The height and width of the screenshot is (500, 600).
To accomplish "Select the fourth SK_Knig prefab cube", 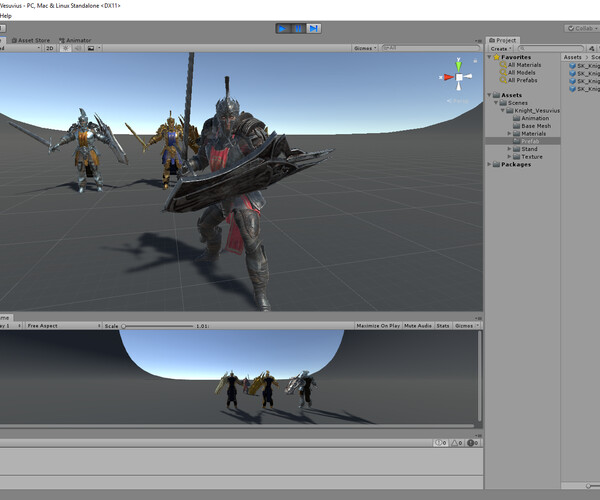I will [x=572, y=89].
